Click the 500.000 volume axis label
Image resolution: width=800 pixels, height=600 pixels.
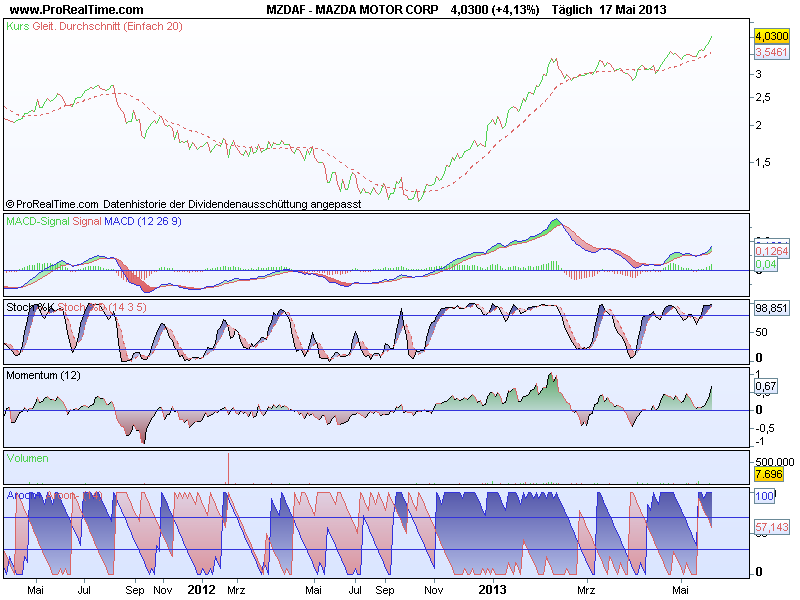774,462
